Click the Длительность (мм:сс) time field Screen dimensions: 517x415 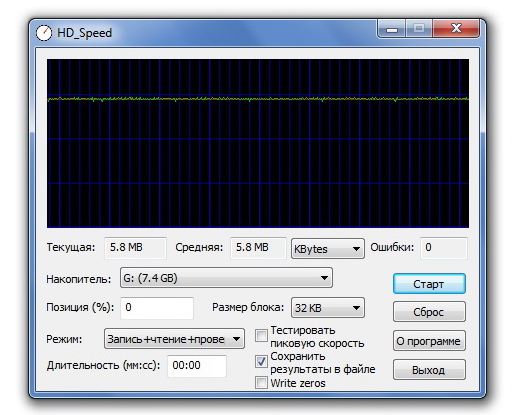[x=197, y=366]
